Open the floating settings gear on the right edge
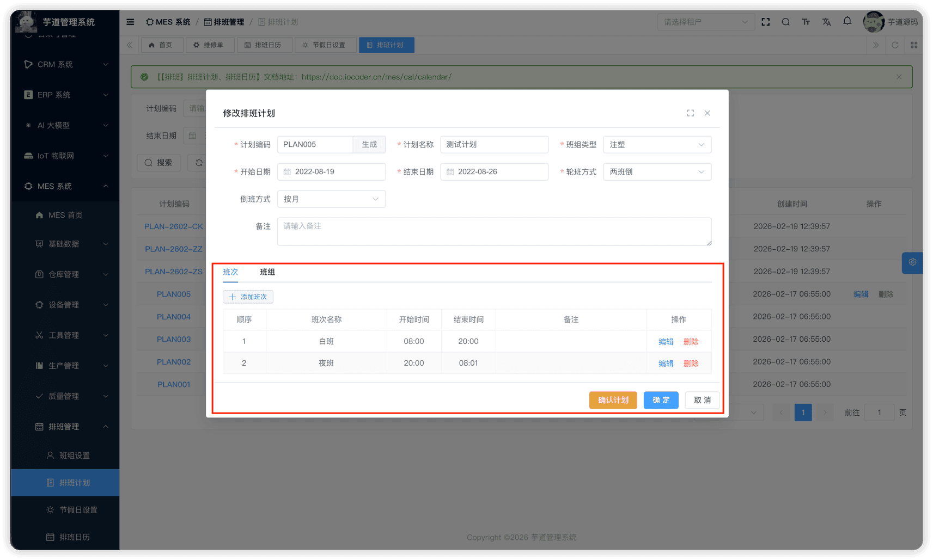The height and width of the screenshot is (560, 933). [x=912, y=262]
